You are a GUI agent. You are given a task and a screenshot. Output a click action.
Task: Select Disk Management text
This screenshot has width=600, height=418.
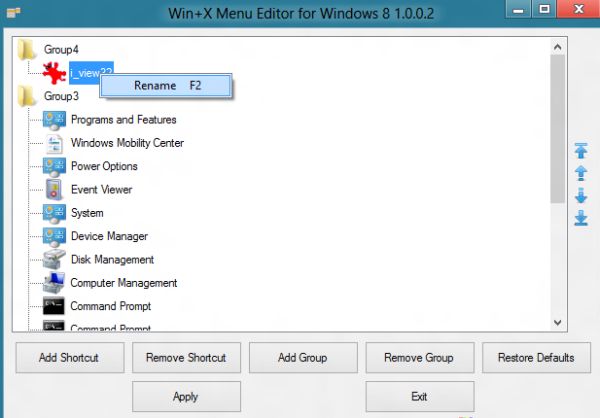point(112,260)
